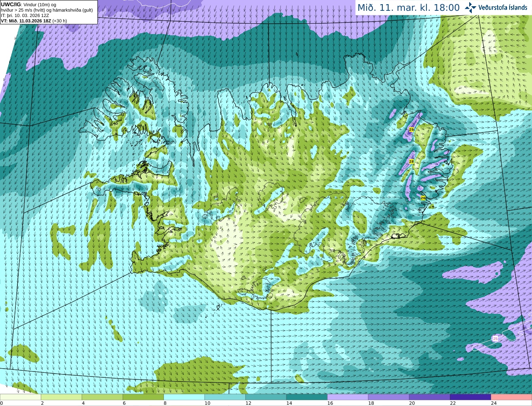Select the date heading Mið. 11. mar. kl. 18:00
532x406 pixels.
[x=409, y=8]
